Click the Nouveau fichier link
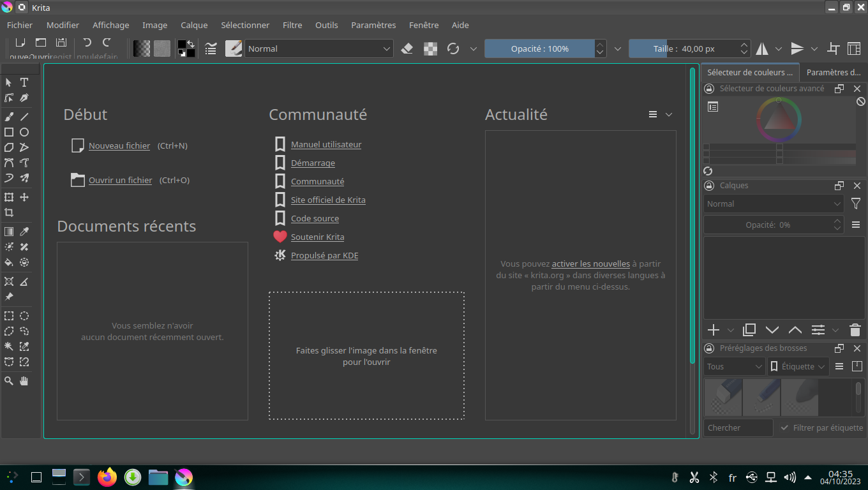 119,145
